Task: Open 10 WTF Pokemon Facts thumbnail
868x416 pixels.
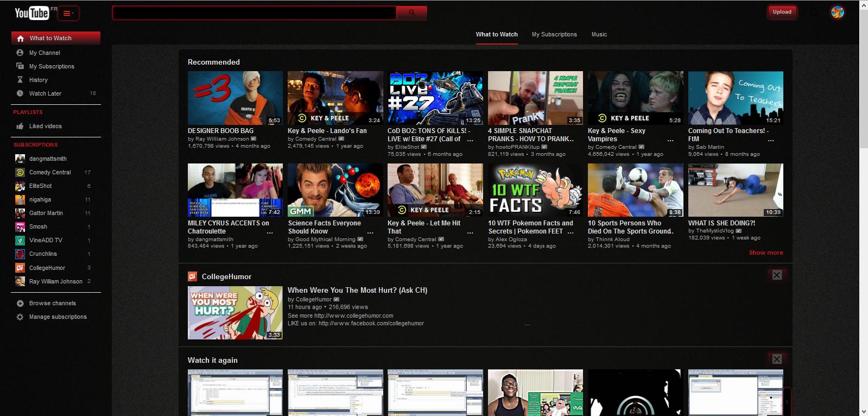Action: coord(535,190)
